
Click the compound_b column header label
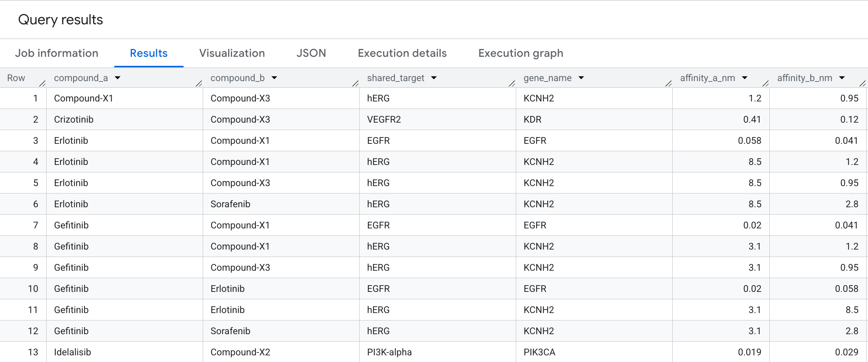(x=238, y=78)
